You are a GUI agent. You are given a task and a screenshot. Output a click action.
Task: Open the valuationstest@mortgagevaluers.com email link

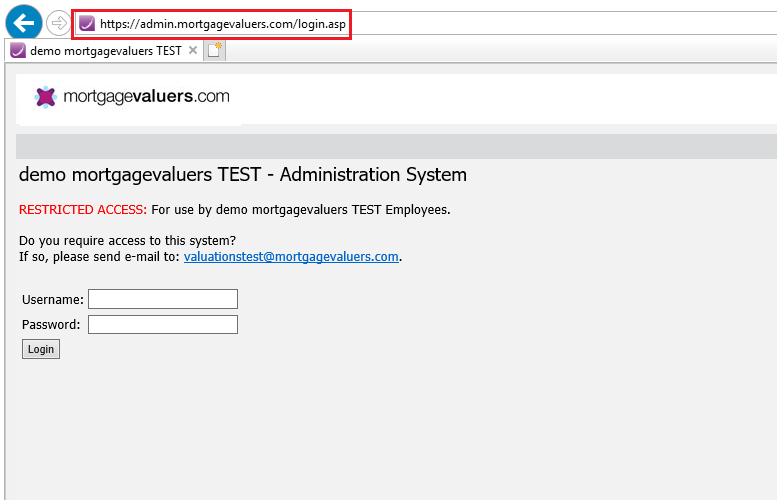pyautogui.click(x=291, y=257)
